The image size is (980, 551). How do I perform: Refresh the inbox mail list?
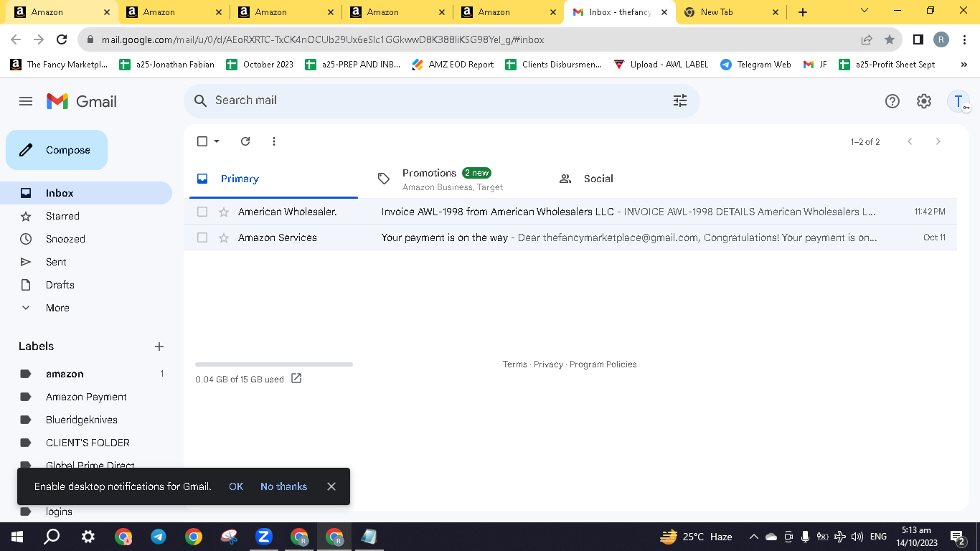[245, 141]
